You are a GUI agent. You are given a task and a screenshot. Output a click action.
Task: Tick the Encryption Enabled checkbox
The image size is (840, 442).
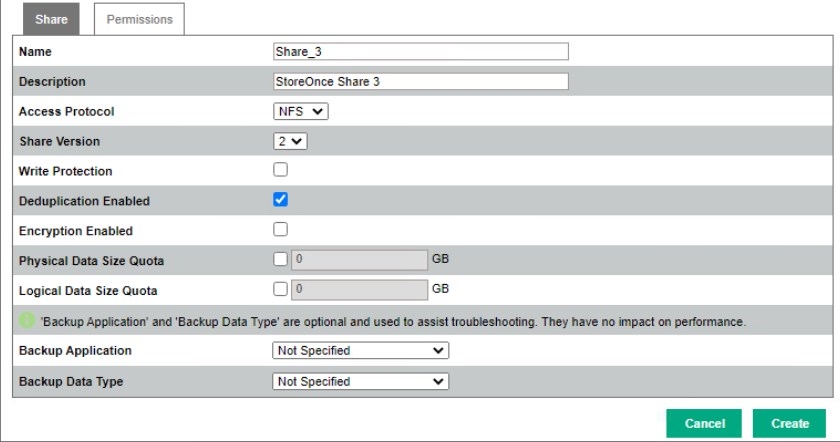(x=281, y=230)
